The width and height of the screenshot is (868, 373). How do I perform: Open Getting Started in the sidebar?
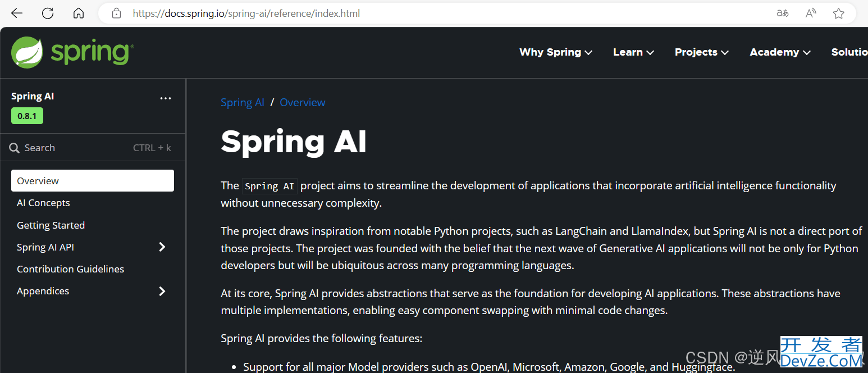51,225
